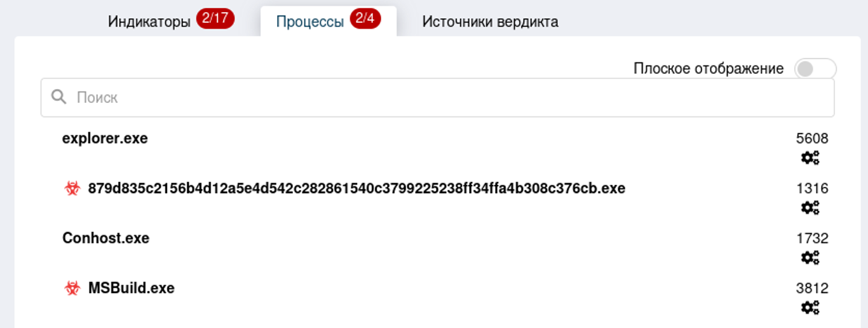
Task: Focus the Поиск search input field
Action: pyautogui.click(x=445, y=97)
